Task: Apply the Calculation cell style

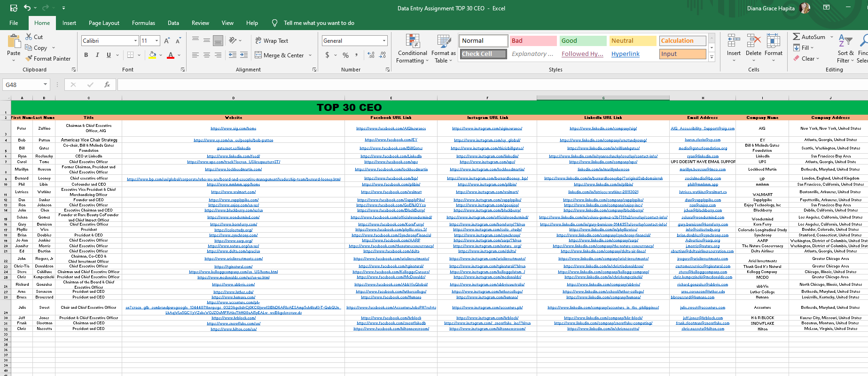Action: point(683,41)
